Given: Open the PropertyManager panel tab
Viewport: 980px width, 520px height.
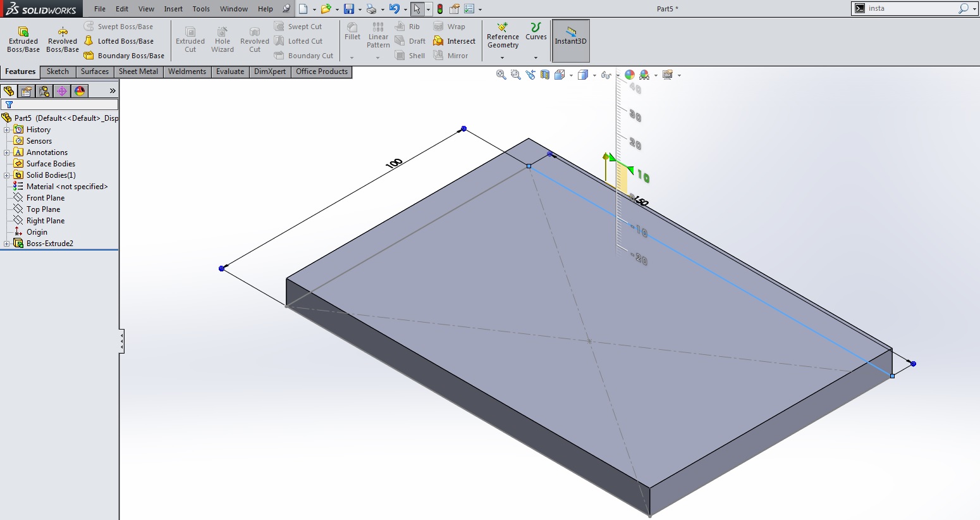Looking at the screenshot, I should point(27,91).
